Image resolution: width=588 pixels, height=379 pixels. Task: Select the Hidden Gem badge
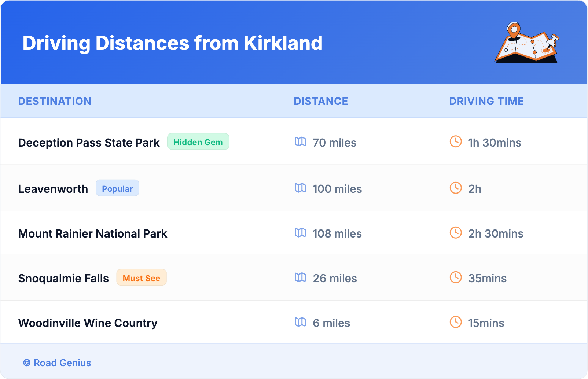[198, 142]
